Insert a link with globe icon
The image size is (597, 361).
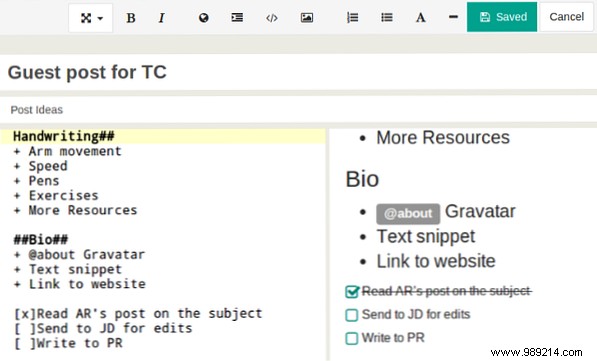point(204,18)
